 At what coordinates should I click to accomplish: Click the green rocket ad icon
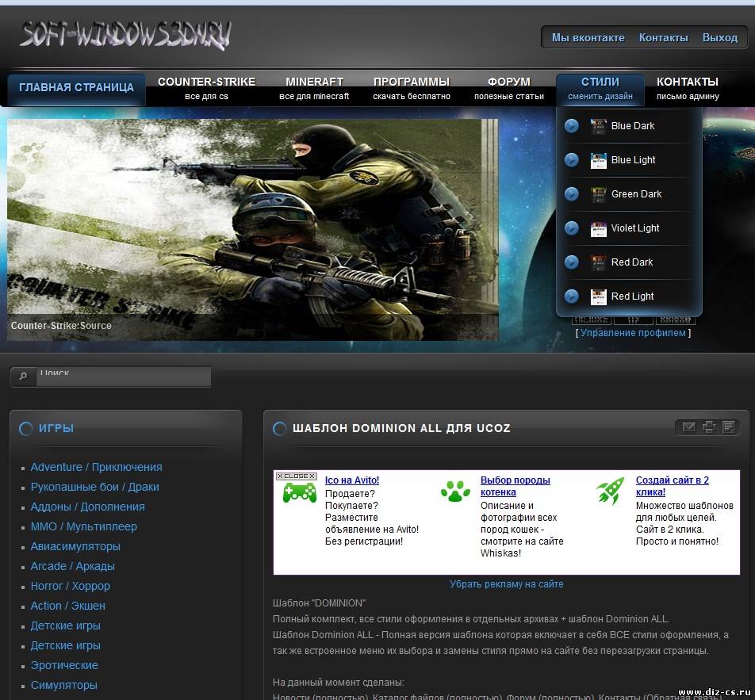(x=610, y=490)
